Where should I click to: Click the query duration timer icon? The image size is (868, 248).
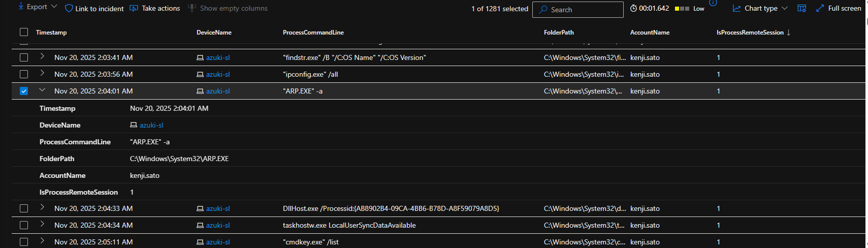pos(633,9)
